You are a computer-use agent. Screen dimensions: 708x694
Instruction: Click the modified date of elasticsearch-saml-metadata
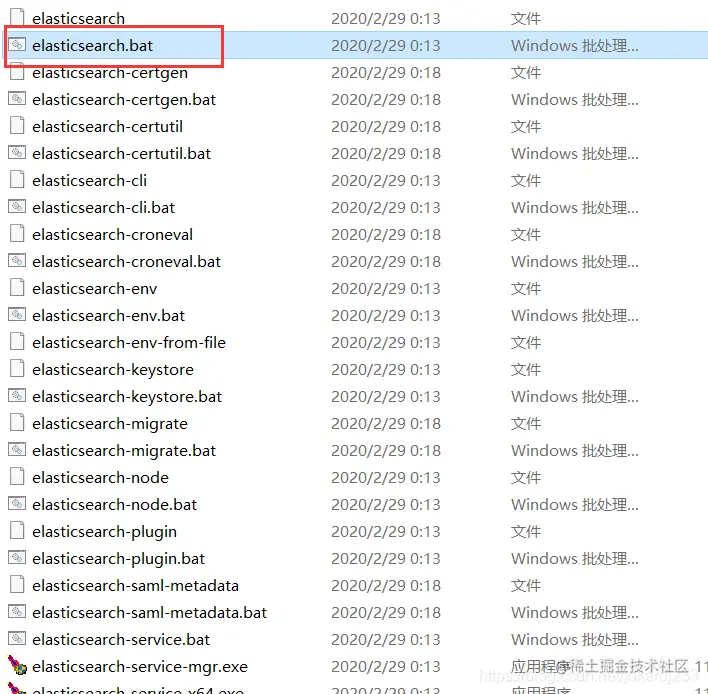click(386, 586)
